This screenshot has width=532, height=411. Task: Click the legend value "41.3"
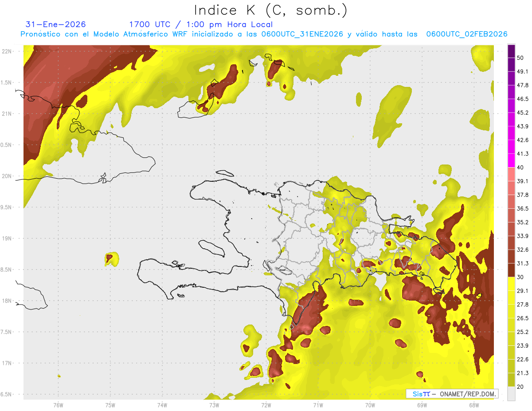pos(523,154)
